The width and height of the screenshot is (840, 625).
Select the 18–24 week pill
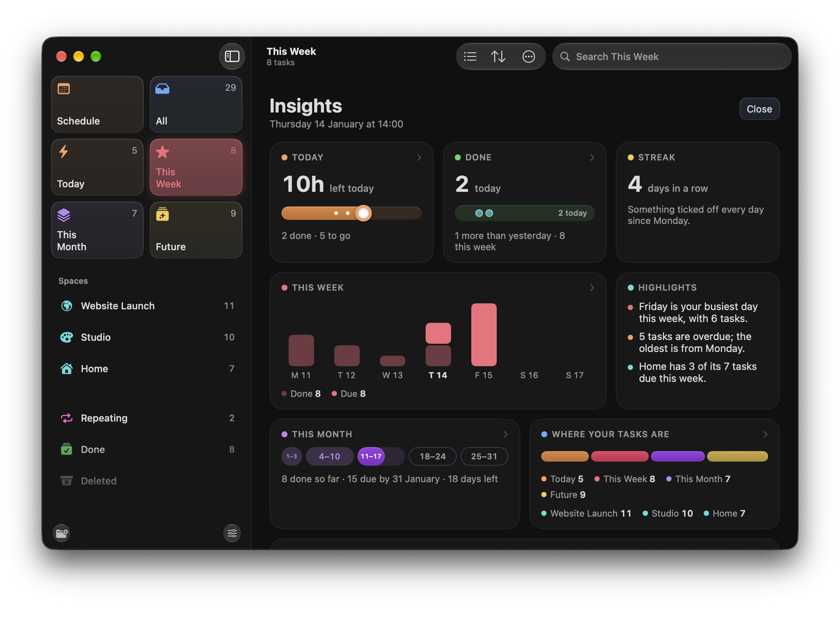pyautogui.click(x=433, y=456)
